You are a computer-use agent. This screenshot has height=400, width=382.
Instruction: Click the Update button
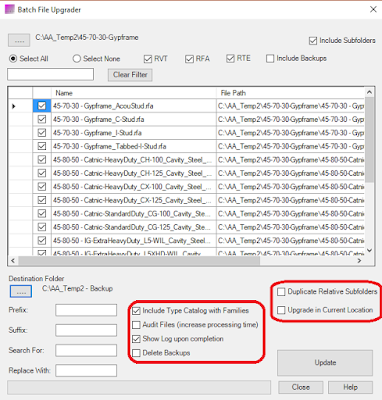(x=325, y=363)
